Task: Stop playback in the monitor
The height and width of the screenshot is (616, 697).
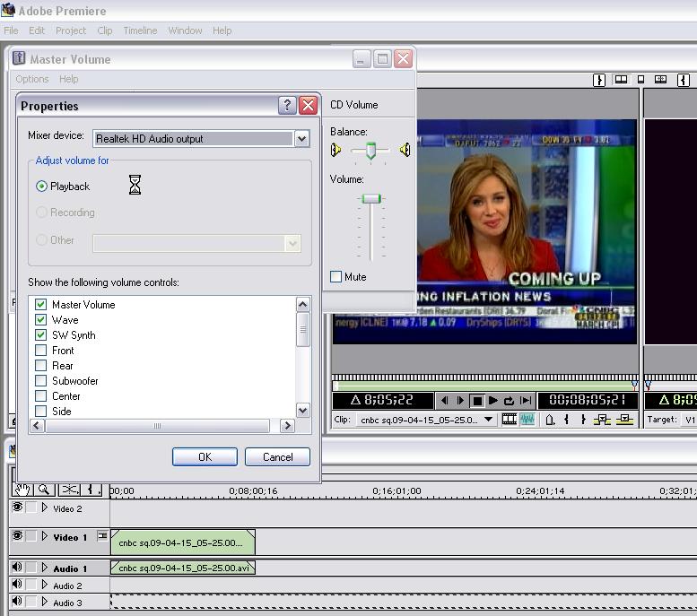Action: click(477, 401)
